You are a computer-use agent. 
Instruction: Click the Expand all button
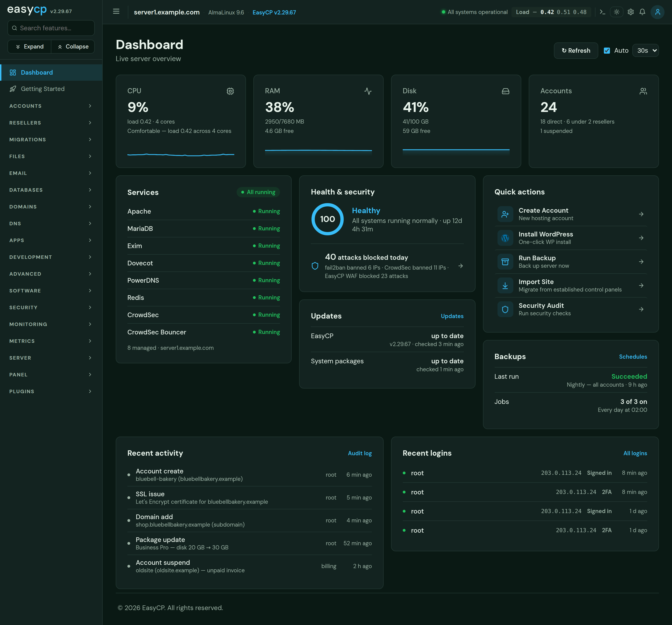[29, 47]
